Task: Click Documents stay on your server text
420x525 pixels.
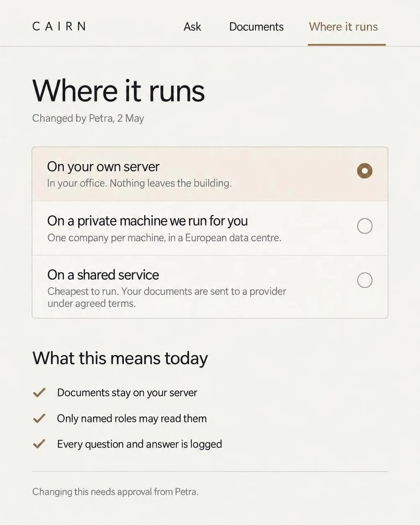Action: (x=127, y=393)
